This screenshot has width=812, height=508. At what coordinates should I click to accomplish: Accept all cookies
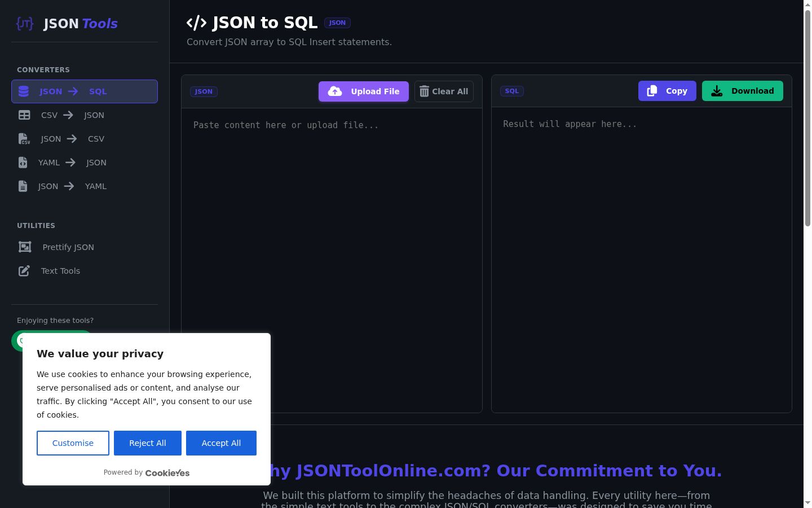tap(221, 443)
